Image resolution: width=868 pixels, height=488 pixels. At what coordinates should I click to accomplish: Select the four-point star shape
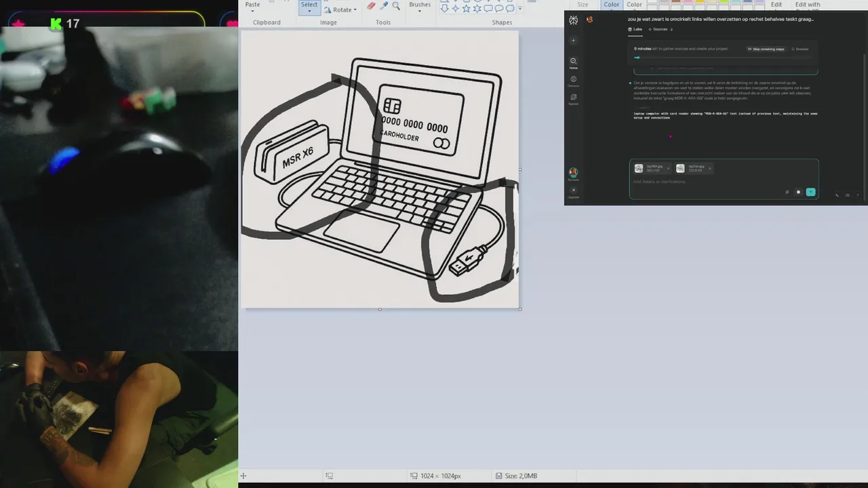[456, 8]
